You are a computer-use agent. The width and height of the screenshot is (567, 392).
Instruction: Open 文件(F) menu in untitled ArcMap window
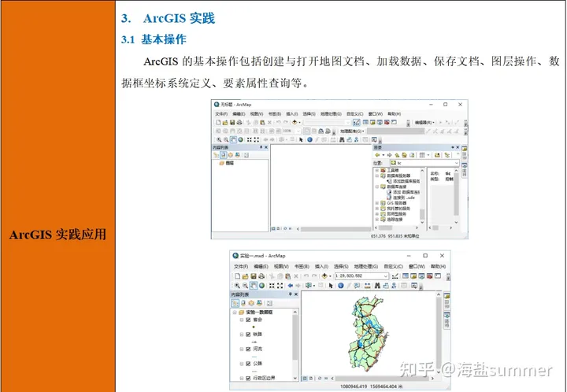[x=221, y=114]
